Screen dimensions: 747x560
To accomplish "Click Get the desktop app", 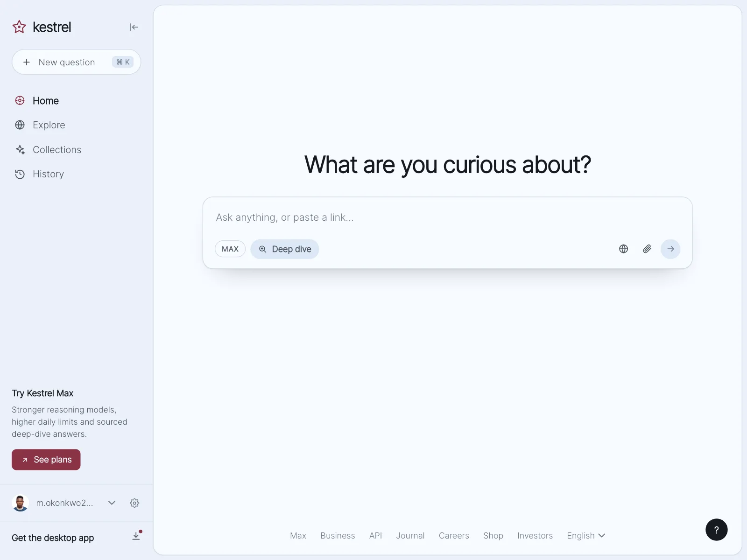I will 53,538.
